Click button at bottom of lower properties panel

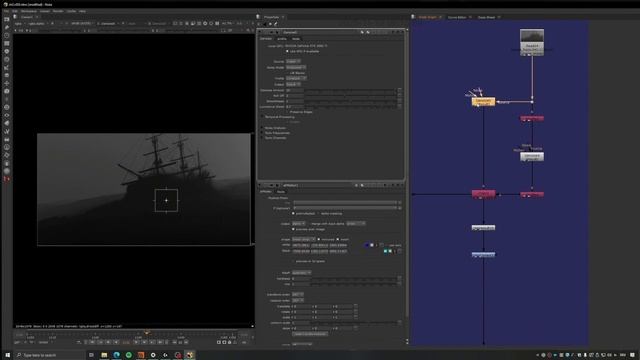310,334
